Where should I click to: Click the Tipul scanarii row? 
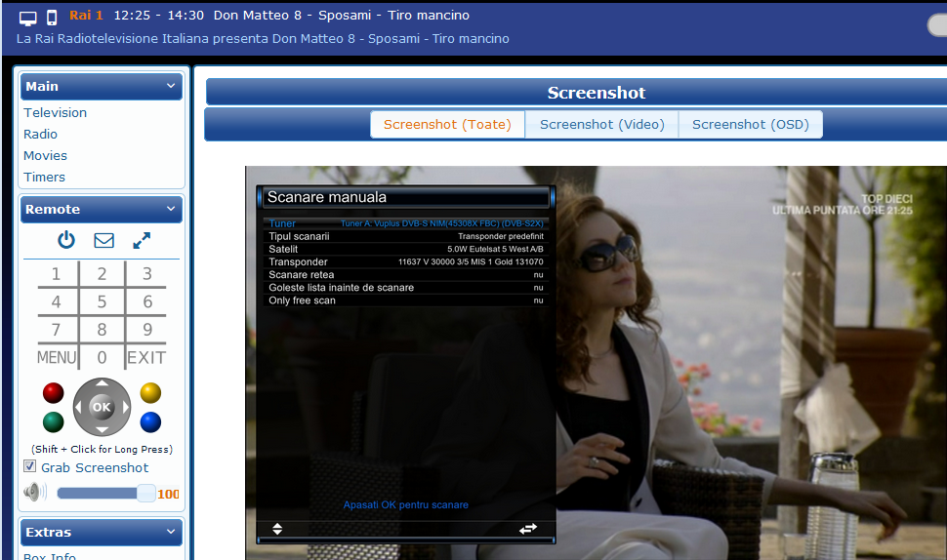[x=406, y=236]
